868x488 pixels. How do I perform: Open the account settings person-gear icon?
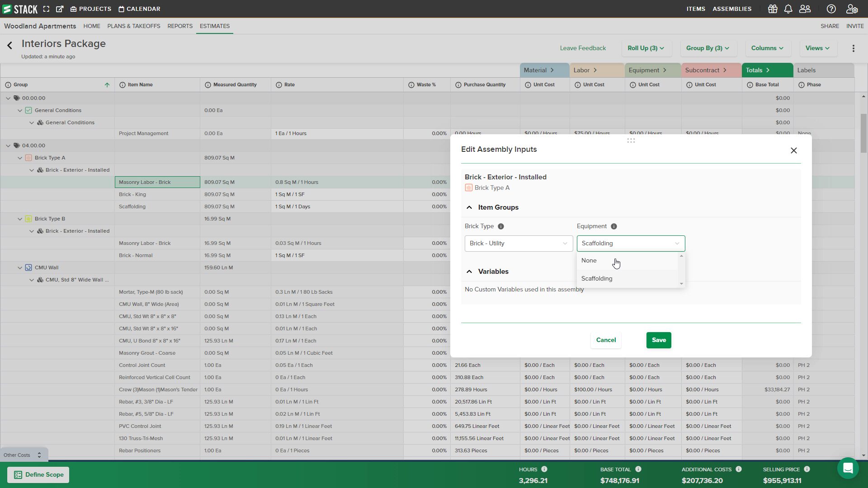pos(852,9)
